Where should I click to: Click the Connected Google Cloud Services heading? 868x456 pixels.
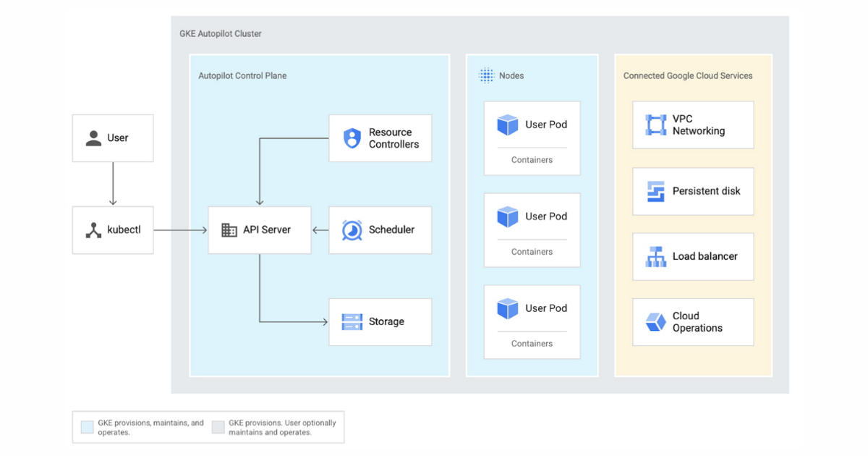[x=688, y=75]
